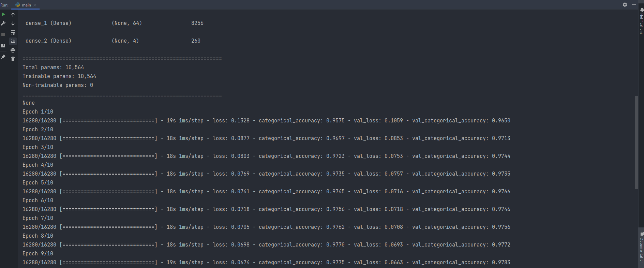Click the Total params line in console
This screenshot has width=644, height=268.
tap(53, 68)
